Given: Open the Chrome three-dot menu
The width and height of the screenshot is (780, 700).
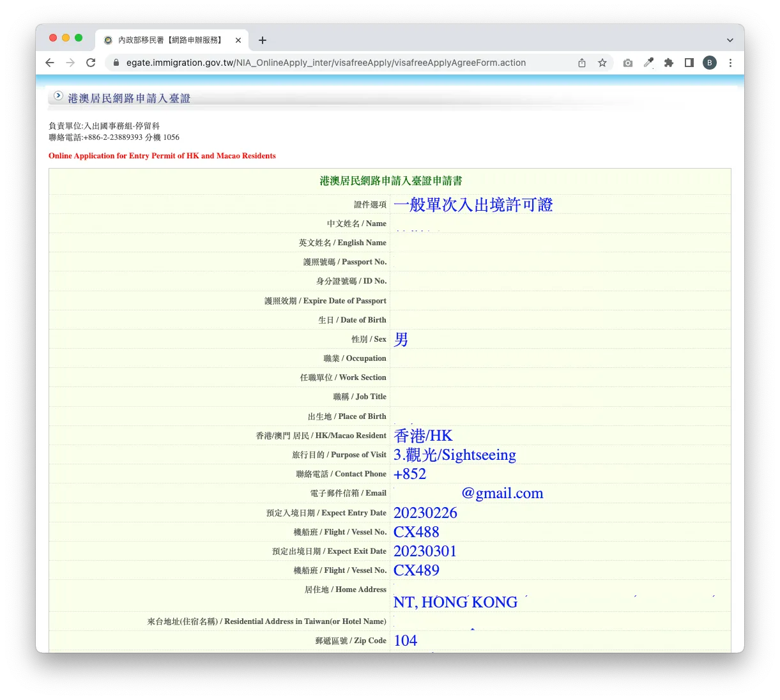Looking at the screenshot, I should 730,63.
